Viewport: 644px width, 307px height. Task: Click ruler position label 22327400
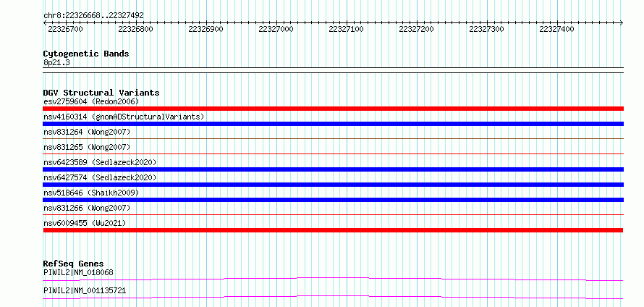(557, 29)
